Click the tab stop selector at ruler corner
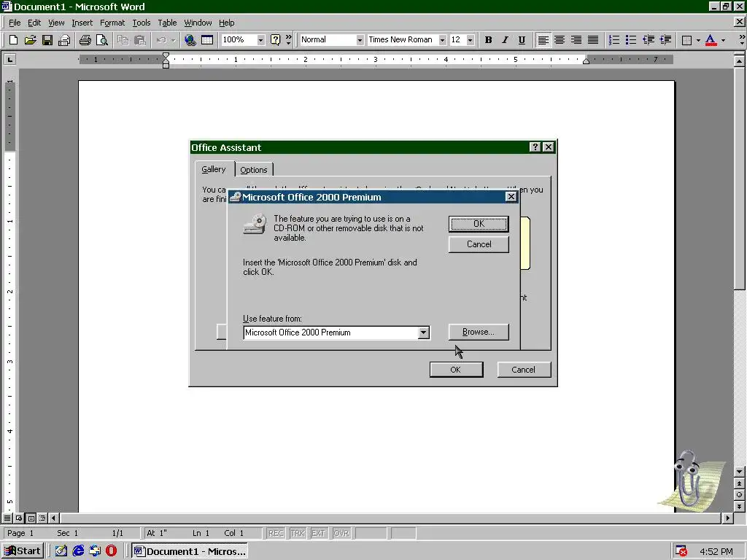Viewport: 747px width, 560px height. click(x=9, y=59)
